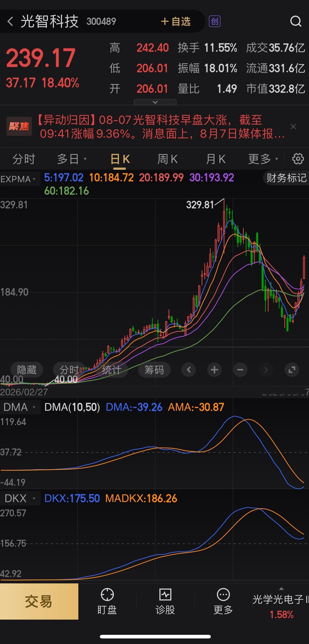This screenshot has height=644, width=309.
Task: Tap the 光学光电子 sector link
Action: coord(280,600)
